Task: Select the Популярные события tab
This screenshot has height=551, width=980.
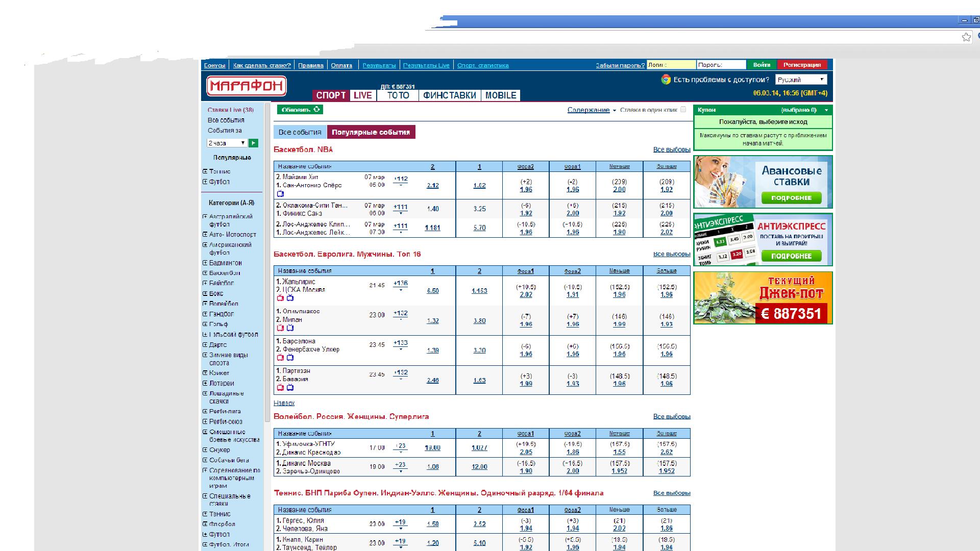Action: click(371, 132)
